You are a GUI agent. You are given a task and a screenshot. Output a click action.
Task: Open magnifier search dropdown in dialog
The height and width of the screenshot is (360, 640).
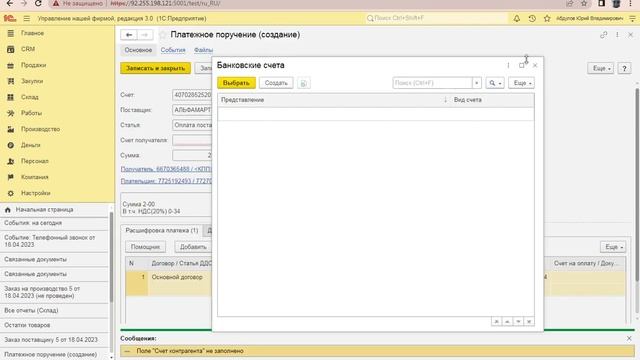point(495,83)
